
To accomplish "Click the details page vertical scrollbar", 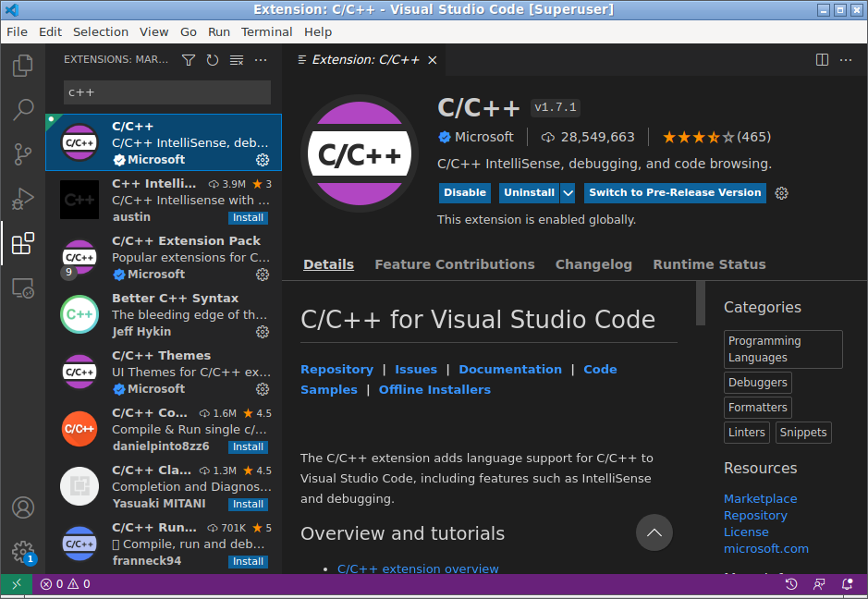I will point(701,303).
